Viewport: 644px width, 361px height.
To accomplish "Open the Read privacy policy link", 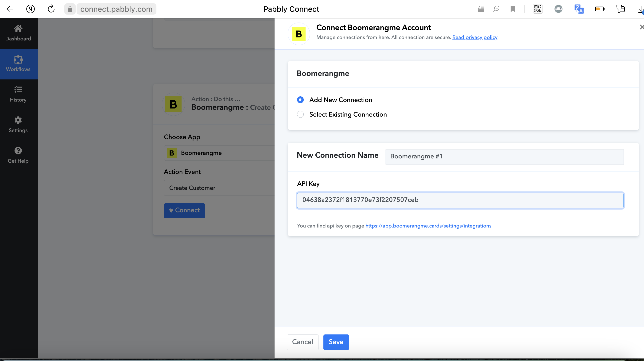I will pos(474,37).
